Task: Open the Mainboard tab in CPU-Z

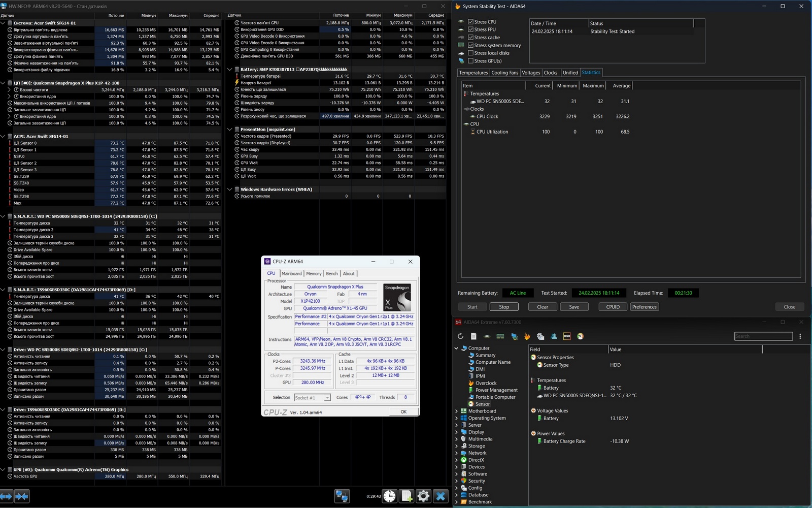Action: point(292,273)
